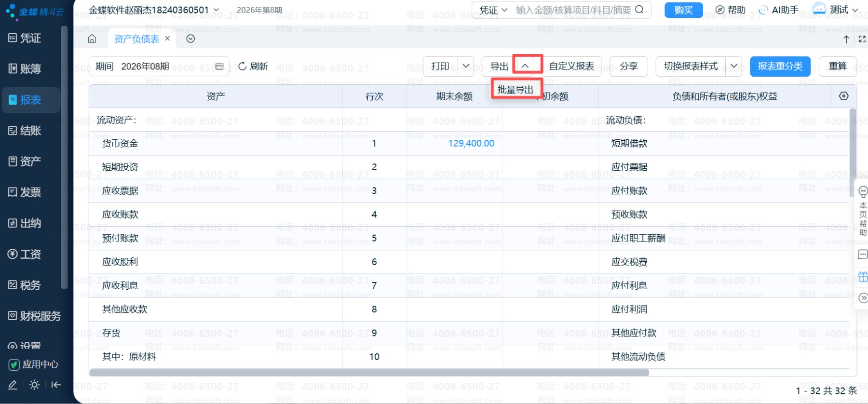Screen dimensions: 868x404
Task: Toggle the brightness theme icon
Action: tap(34, 385)
